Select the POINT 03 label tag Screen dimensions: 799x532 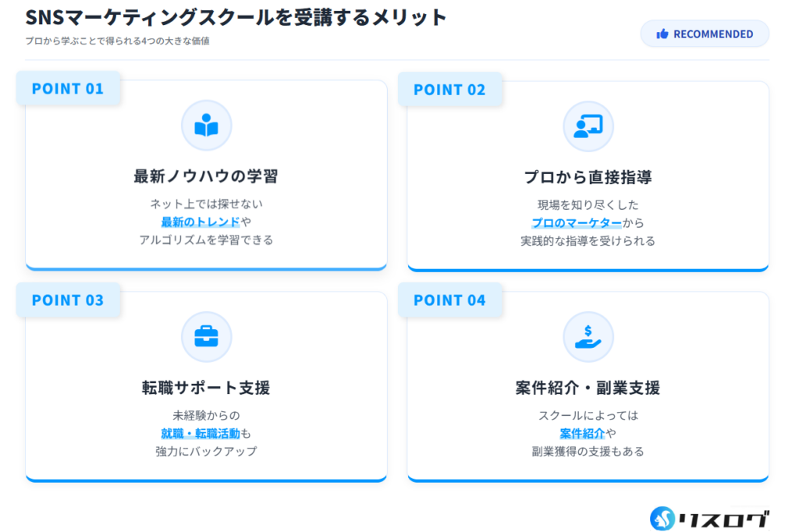coord(68,300)
